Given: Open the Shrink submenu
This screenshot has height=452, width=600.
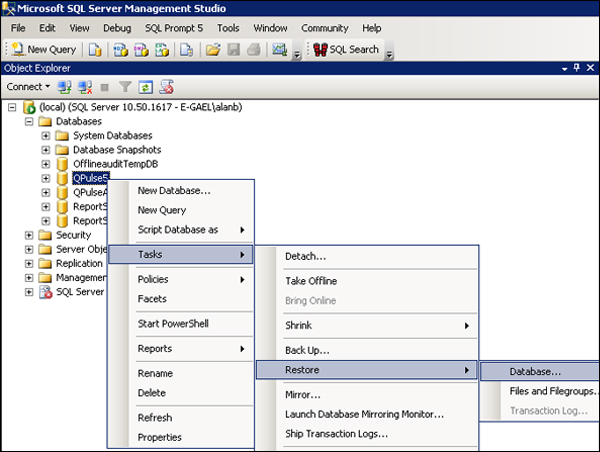Looking at the screenshot, I should [367, 326].
